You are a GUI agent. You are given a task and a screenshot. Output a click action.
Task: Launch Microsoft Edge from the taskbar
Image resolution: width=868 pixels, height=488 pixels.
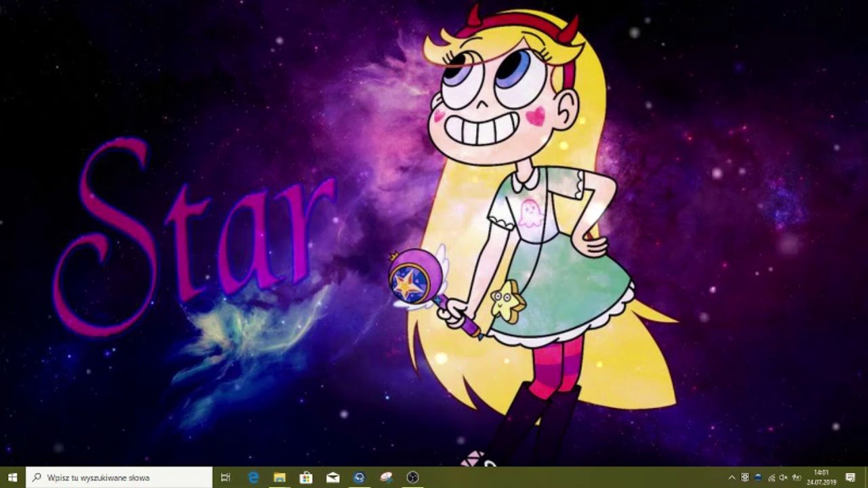[254, 478]
